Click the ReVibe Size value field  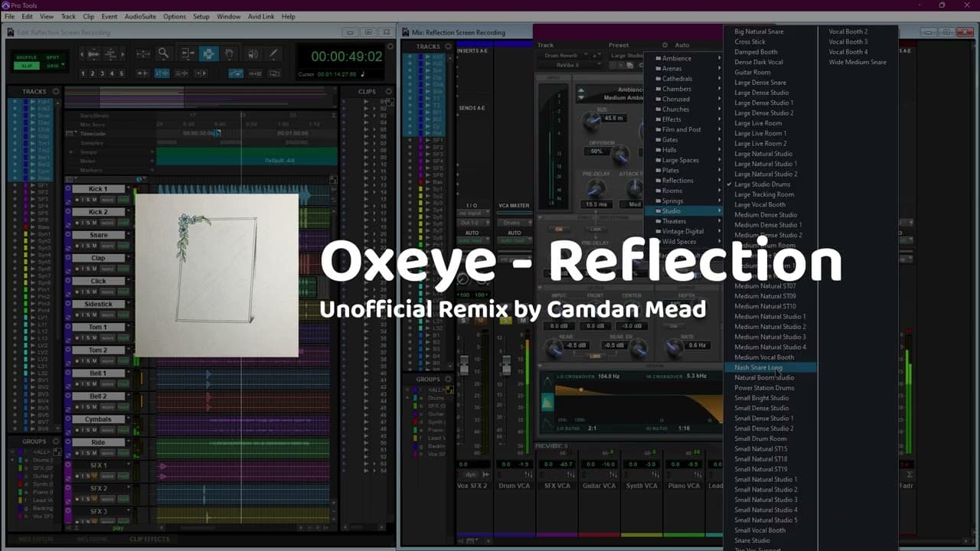pyautogui.click(x=613, y=119)
